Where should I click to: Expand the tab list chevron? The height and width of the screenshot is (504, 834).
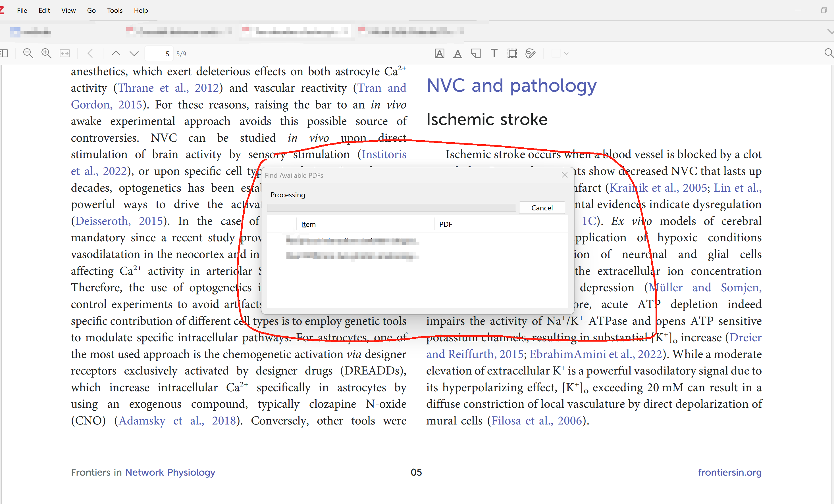pos(830,32)
